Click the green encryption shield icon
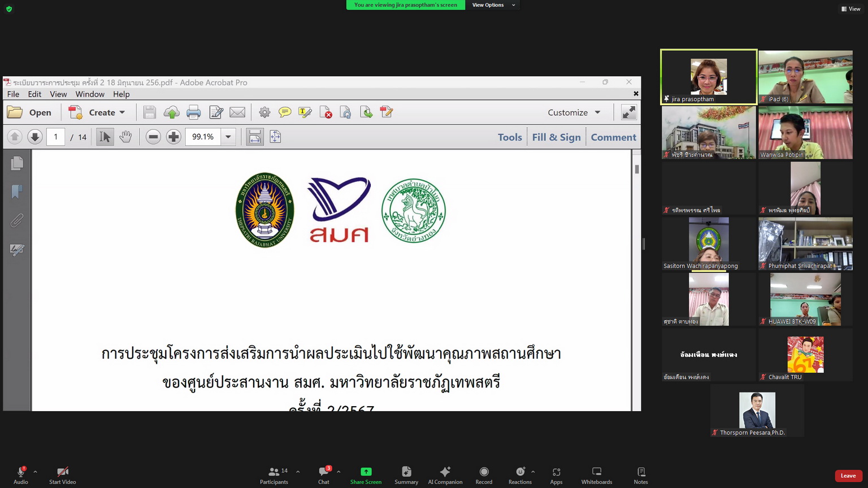Screen dimensions: 868x488 point(9,9)
